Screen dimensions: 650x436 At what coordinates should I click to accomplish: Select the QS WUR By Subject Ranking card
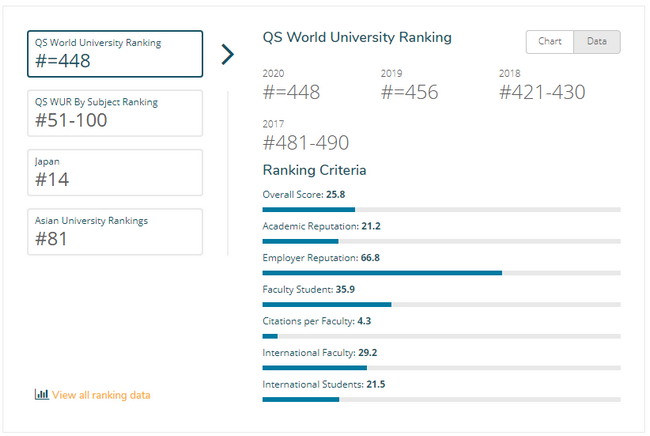coord(115,113)
